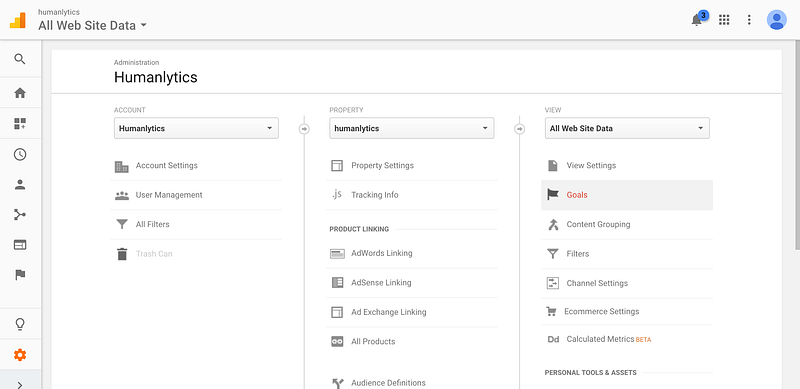Screen dimensions: 800x389
Task: Click the All Products link icon
Action: (337, 342)
